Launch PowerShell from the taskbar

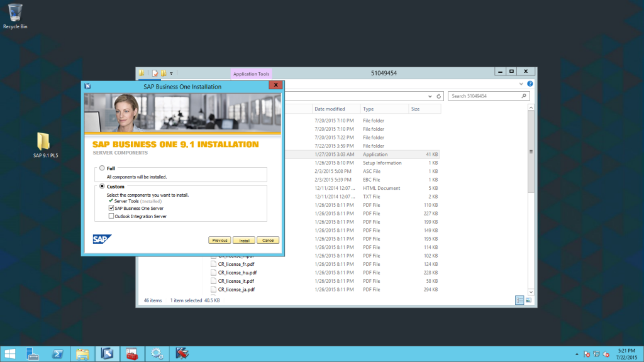pos(57,354)
